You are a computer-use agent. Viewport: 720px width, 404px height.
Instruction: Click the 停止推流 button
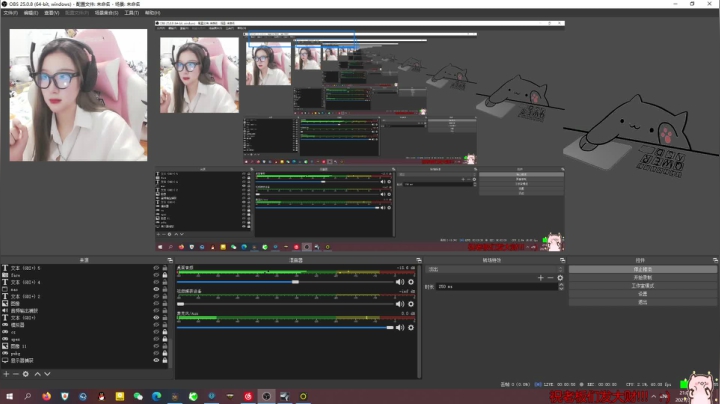click(642, 269)
